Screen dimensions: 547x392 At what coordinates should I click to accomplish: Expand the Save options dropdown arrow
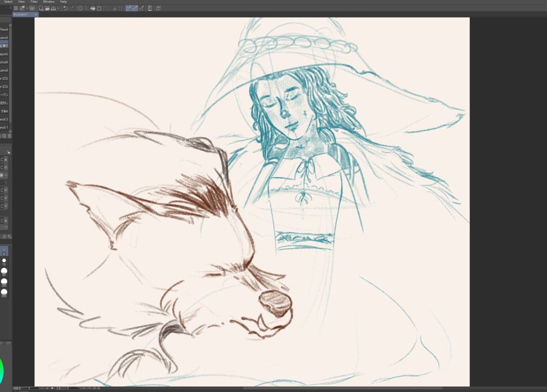[58, 8]
